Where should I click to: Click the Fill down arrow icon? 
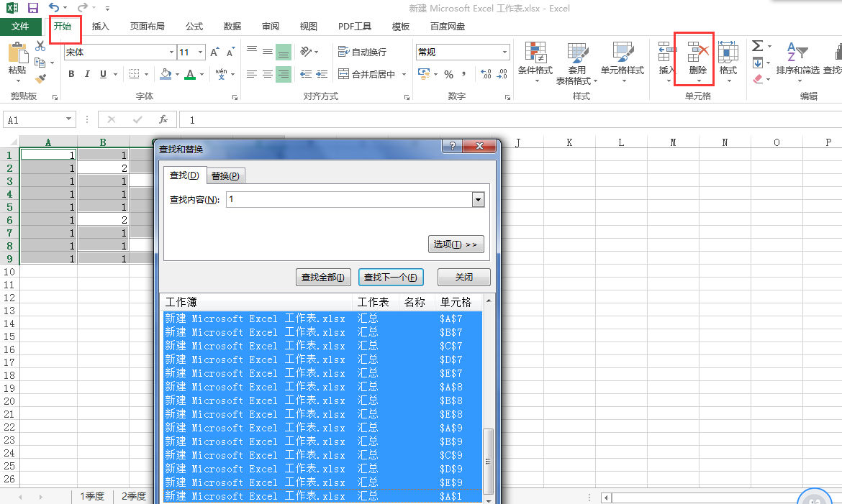pos(758,63)
